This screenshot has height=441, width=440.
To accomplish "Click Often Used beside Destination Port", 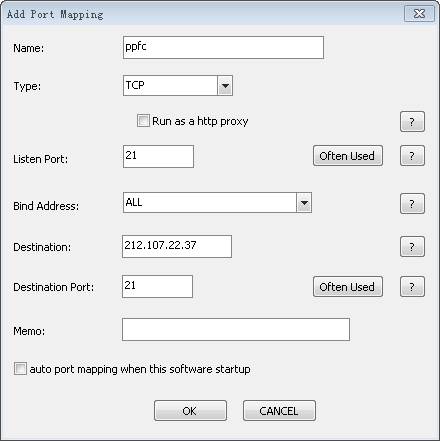I will tap(348, 287).
